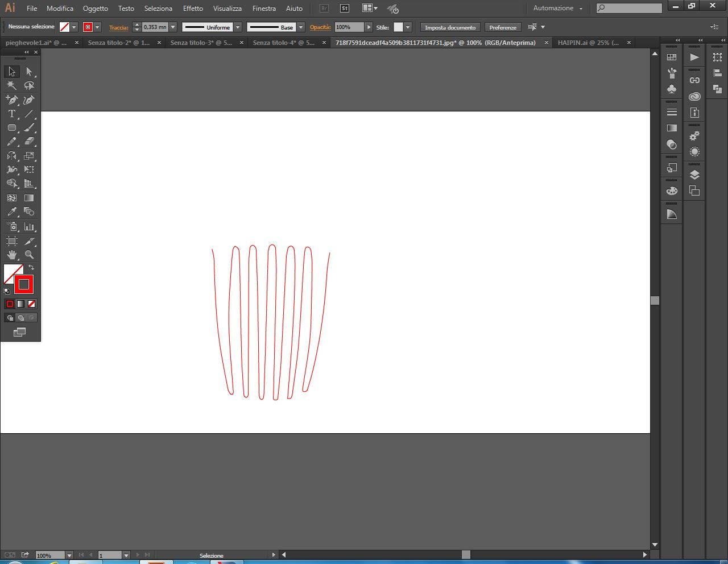Select the Eyedropper tool
The height and width of the screenshot is (564, 728).
click(x=11, y=212)
